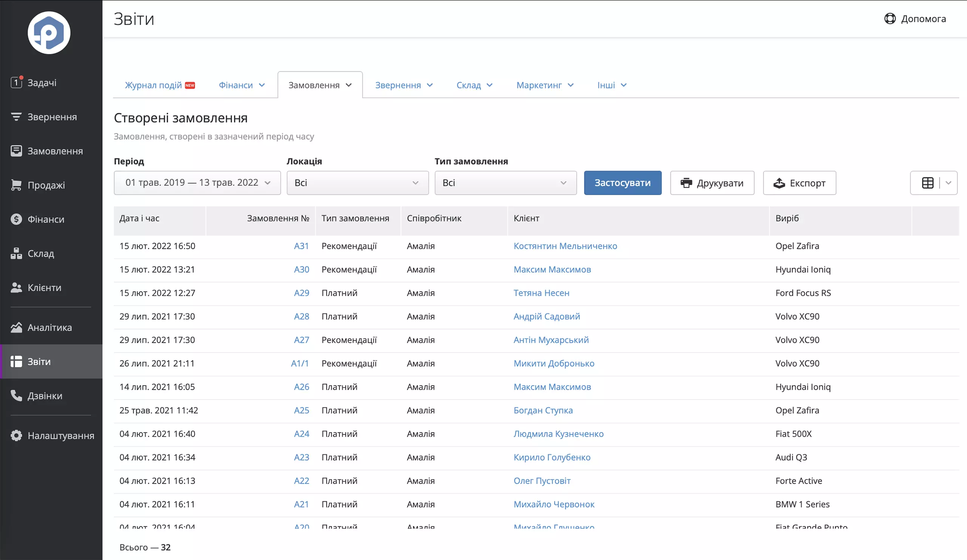Open the Маркетинг reports tab
The width and height of the screenshot is (967, 560).
[x=539, y=85]
